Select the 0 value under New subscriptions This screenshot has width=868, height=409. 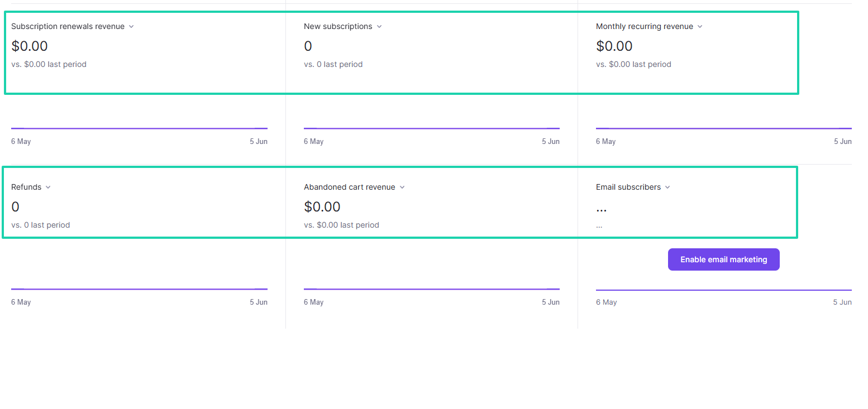click(x=308, y=46)
